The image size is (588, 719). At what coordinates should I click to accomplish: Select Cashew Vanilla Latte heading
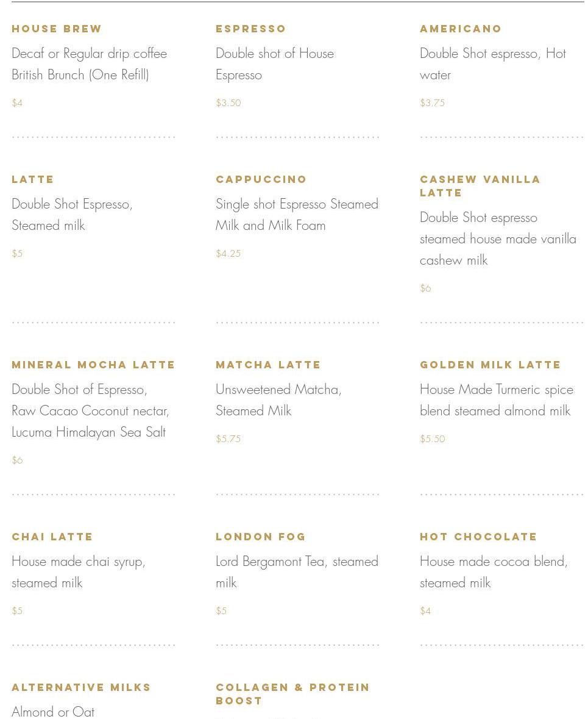pyautogui.click(x=480, y=185)
